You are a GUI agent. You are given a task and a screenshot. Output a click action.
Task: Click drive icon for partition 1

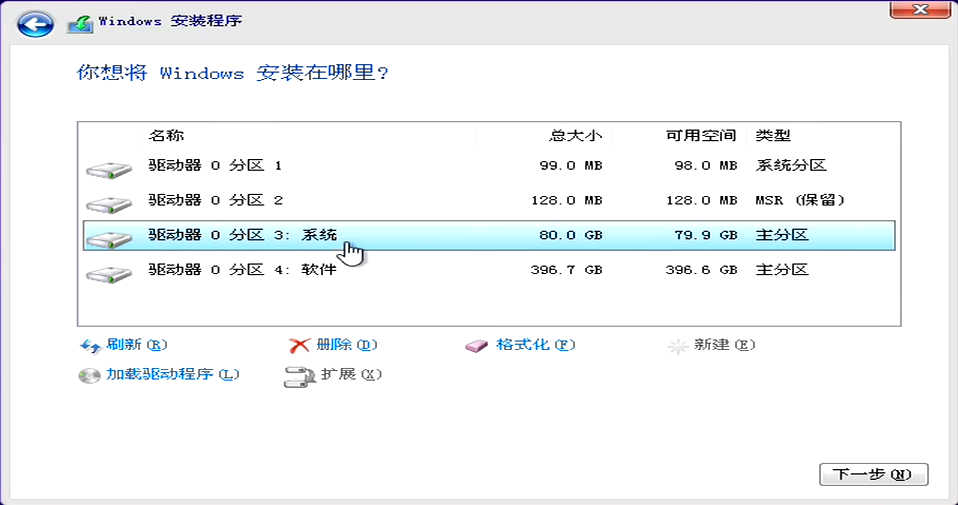pos(108,170)
